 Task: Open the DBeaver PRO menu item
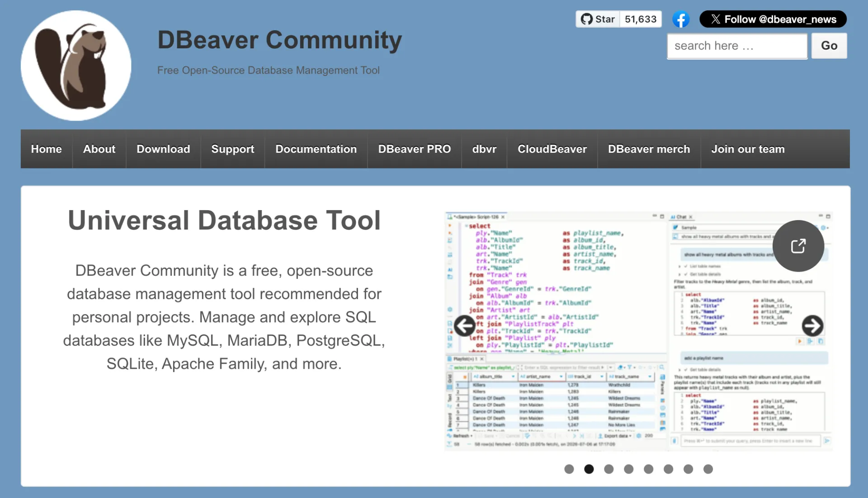415,149
